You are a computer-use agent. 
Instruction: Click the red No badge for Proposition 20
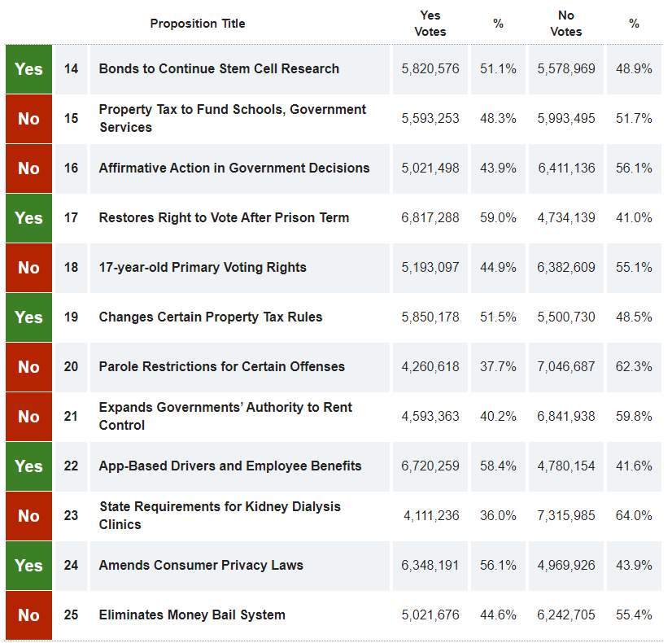(x=28, y=367)
